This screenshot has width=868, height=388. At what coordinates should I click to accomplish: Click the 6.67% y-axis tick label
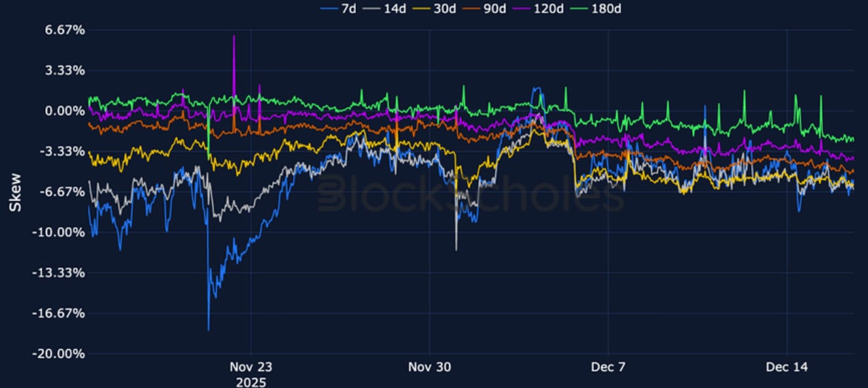pyautogui.click(x=65, y=30)
